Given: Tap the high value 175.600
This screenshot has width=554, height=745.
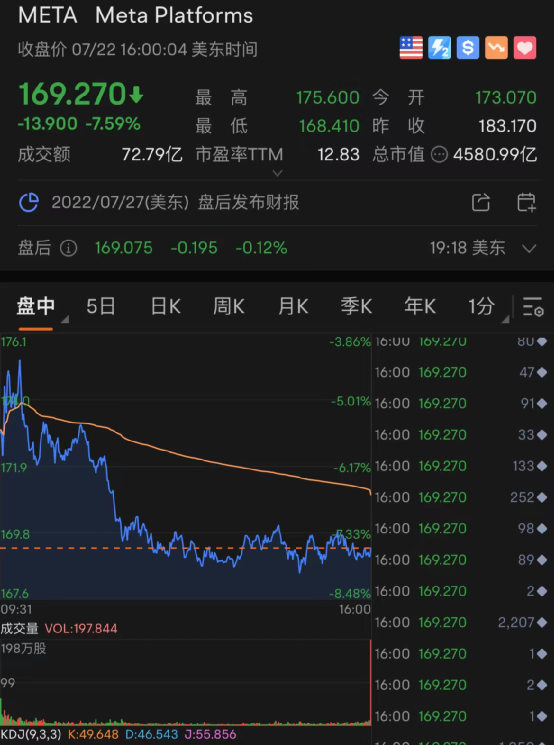Looking at the screenshot, I should tap(328, 98).
